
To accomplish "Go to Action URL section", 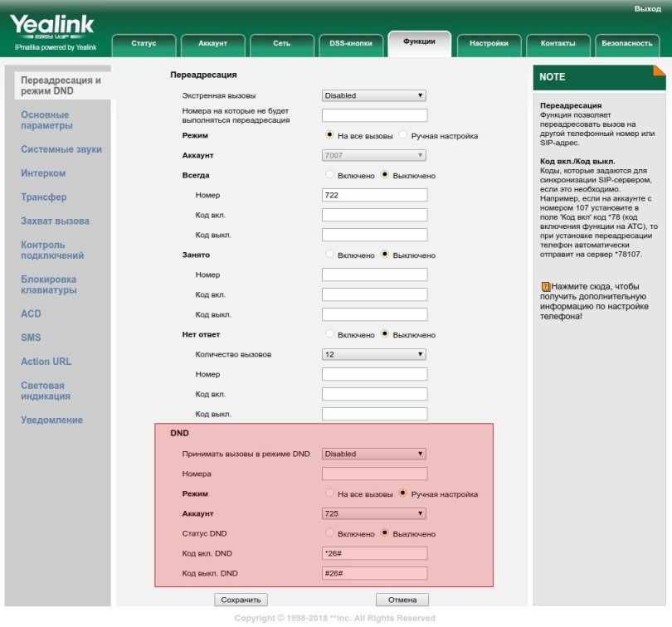I will [46, 362].
